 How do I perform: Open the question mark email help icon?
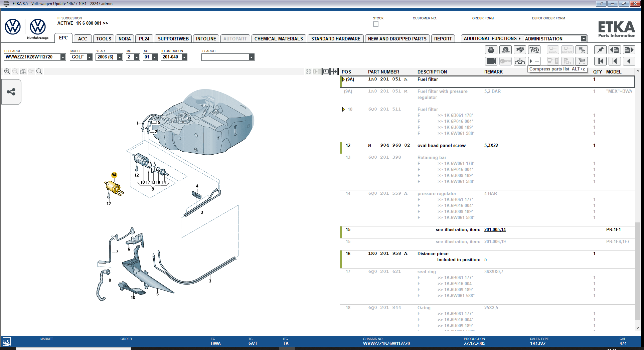[x=534, y=50]
